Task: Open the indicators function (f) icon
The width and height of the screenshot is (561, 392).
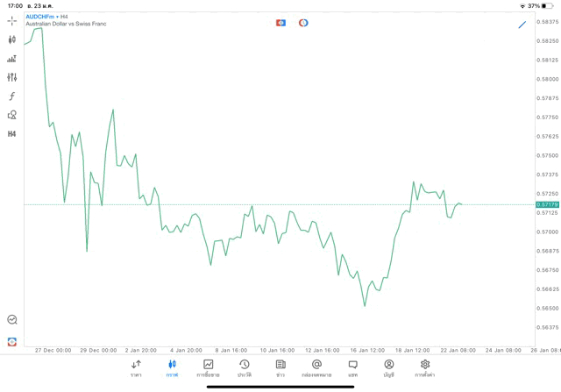Action: (12, 96)
